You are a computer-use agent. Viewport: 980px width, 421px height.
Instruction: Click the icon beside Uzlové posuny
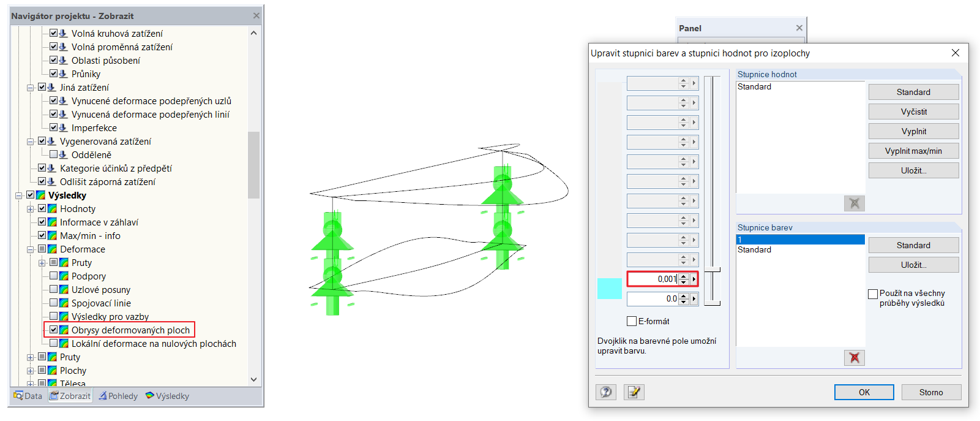pyautogui.click(x=64, y=289)
